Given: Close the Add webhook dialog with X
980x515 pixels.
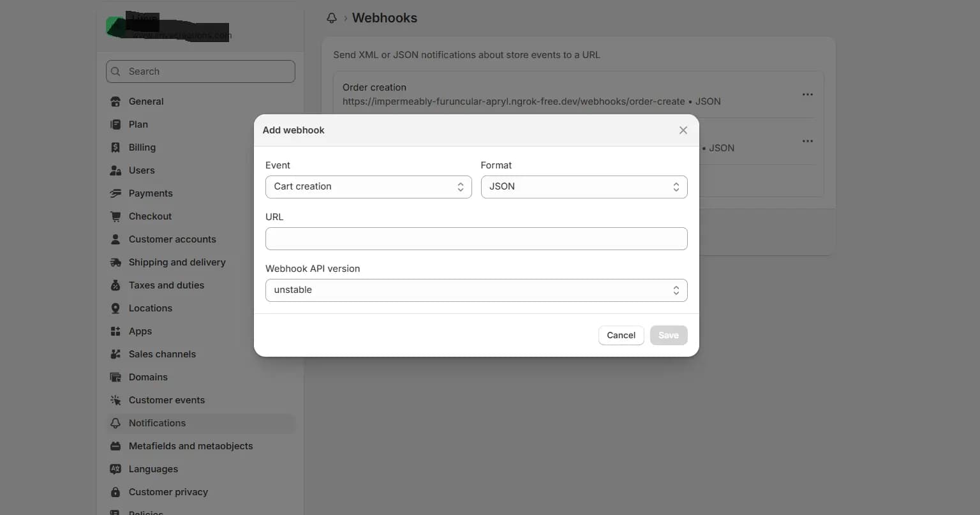Looking at the screenshot, I should [x=683, y=130].
